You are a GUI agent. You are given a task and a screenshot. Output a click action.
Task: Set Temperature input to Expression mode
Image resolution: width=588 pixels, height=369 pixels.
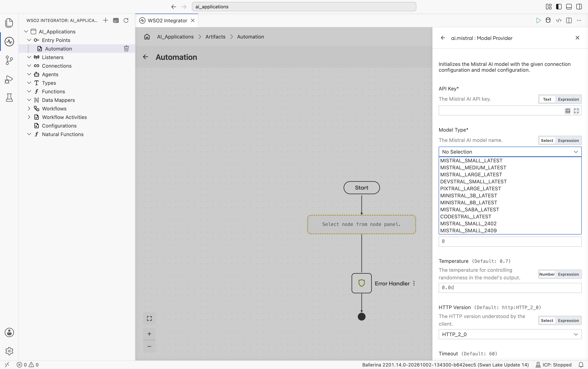568,274
